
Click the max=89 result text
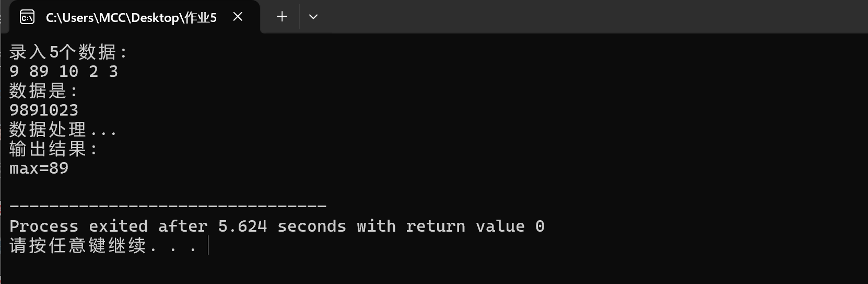39,168
